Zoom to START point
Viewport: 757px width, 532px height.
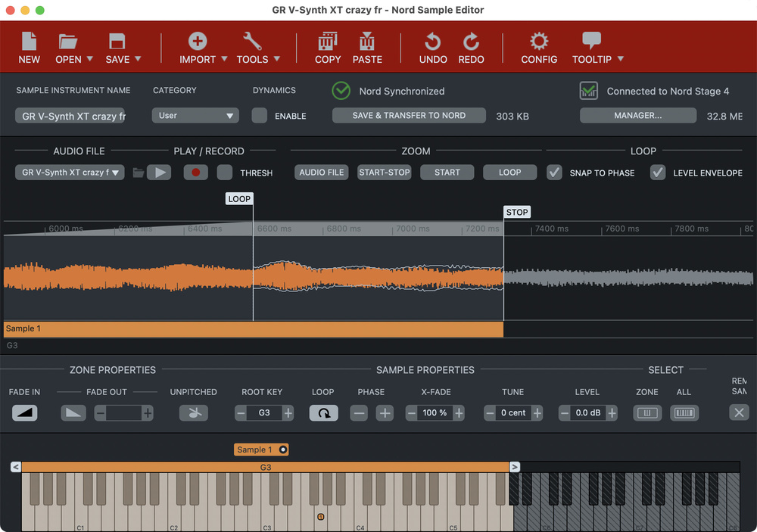point(447,173)
